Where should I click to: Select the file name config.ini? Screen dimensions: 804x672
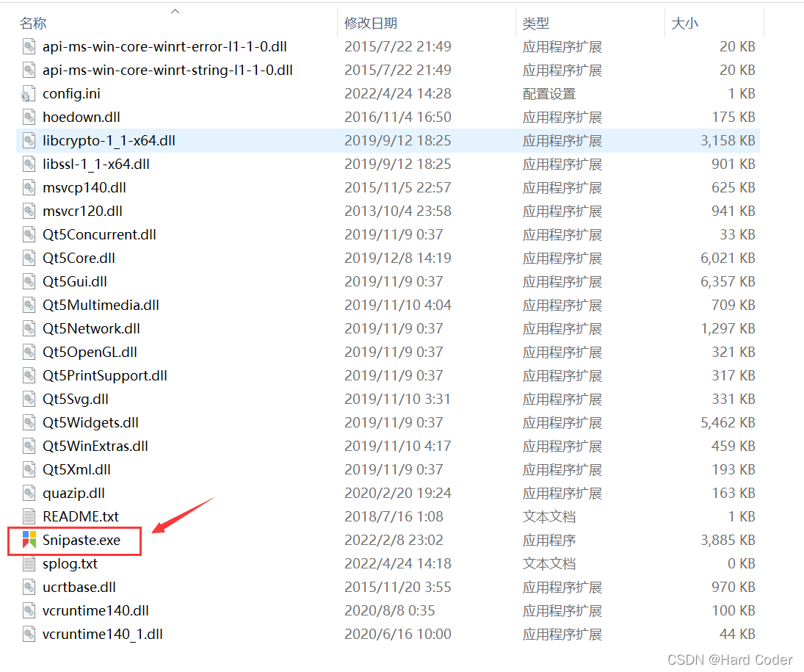[x=71, y=94]
